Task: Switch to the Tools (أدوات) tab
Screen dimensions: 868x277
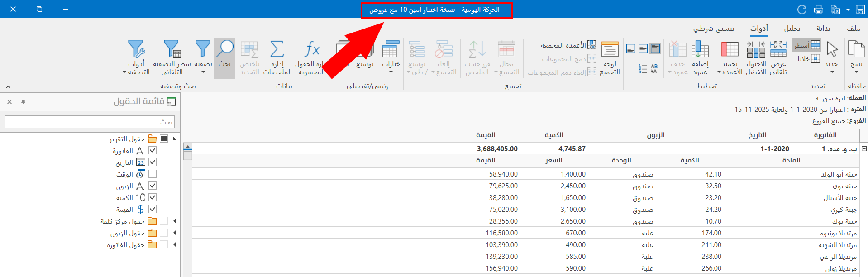Action: [x=759, y=29]
